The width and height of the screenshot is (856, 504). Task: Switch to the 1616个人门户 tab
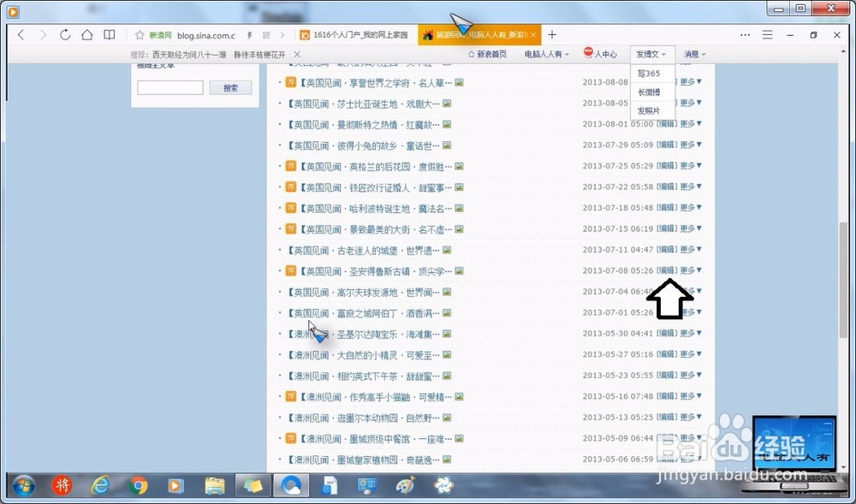(x=355, y=35)
